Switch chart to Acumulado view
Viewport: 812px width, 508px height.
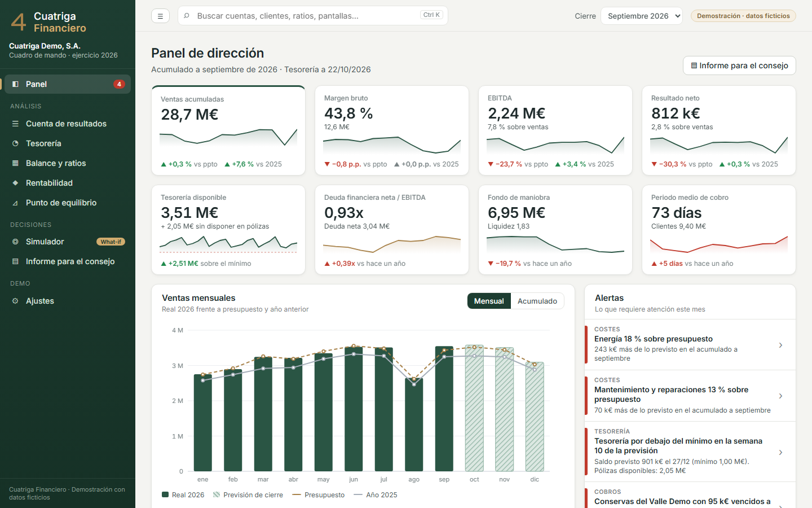pos(537,301)
